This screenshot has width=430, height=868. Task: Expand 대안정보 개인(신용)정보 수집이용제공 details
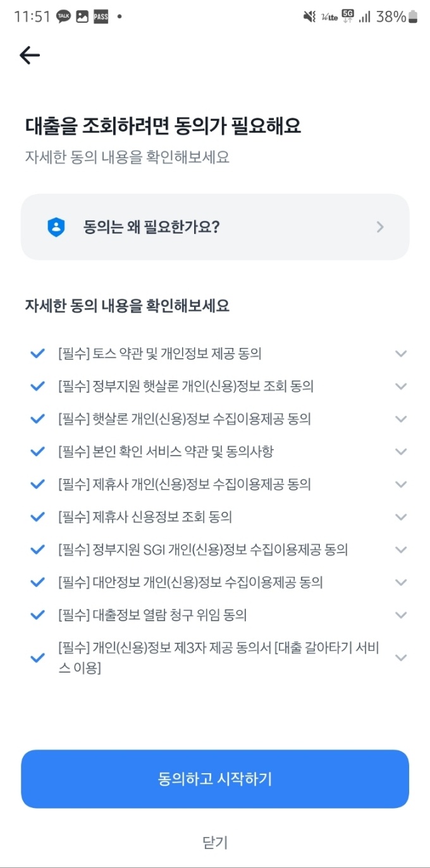coord(400,582)
